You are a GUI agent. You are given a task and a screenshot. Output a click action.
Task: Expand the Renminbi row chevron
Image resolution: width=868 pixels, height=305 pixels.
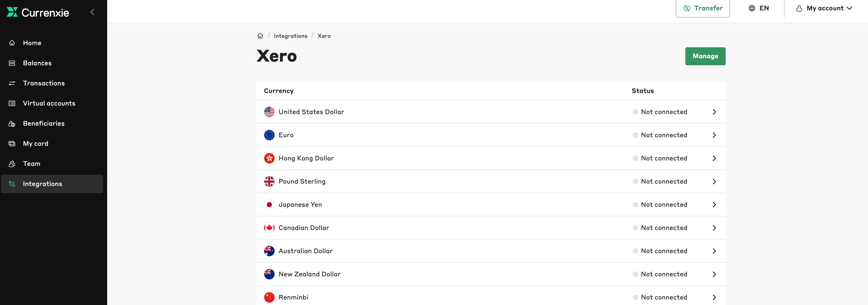click(714, 297)
